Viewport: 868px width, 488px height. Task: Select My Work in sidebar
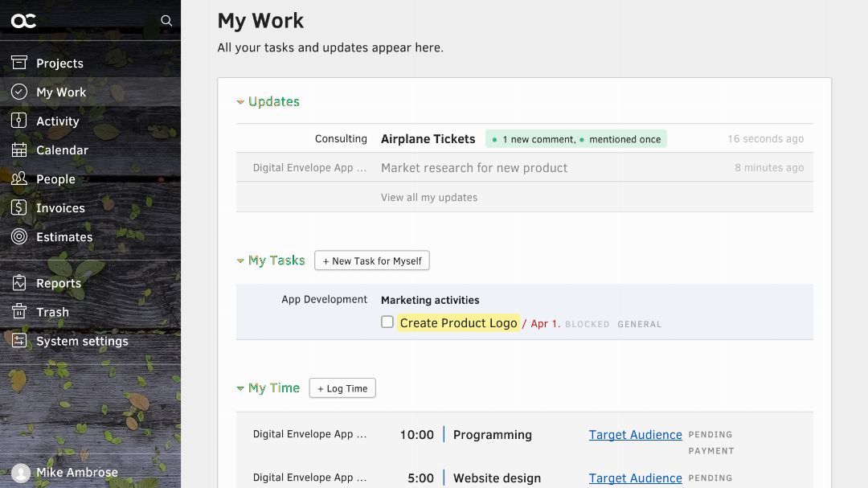click(x=60, y=92)
